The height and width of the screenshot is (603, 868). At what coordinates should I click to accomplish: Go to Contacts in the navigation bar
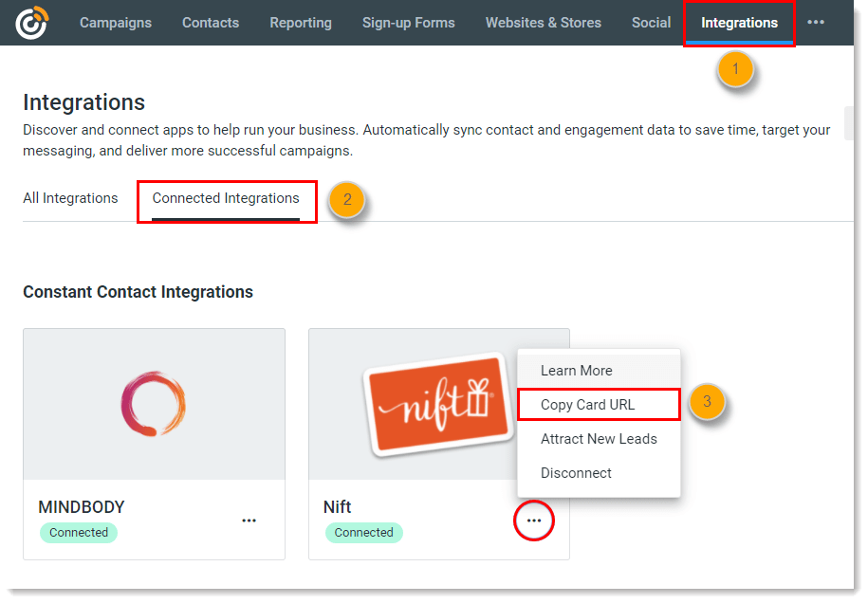(x=211, y=23)
